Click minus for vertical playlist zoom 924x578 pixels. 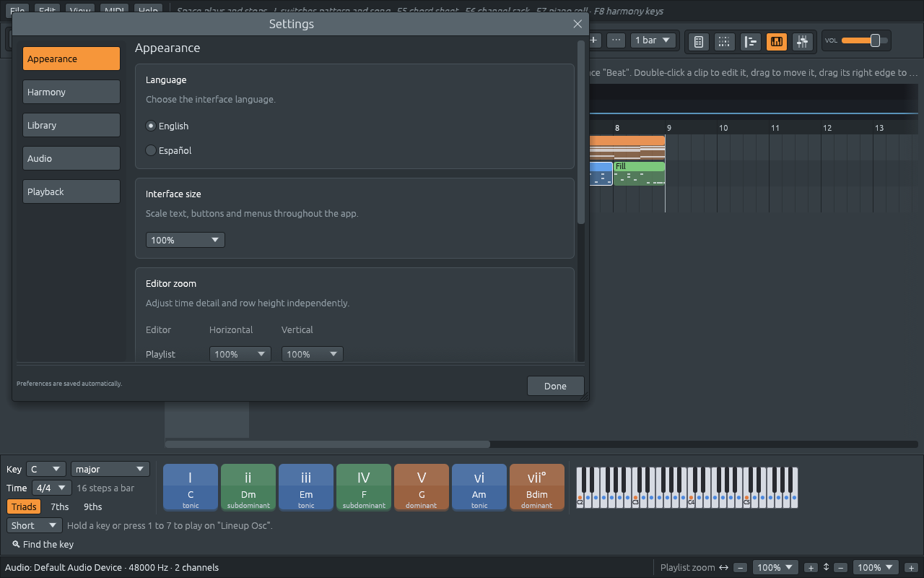point(840,568)
